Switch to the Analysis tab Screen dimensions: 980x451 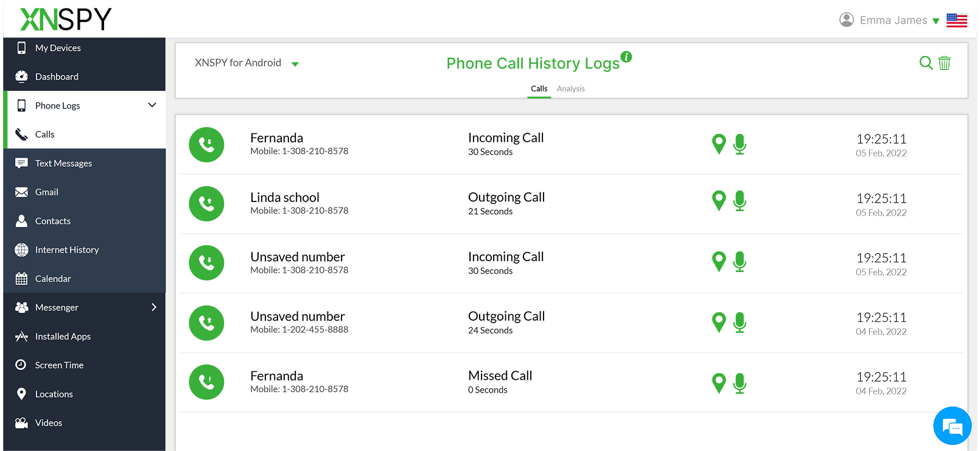(570, 89)
